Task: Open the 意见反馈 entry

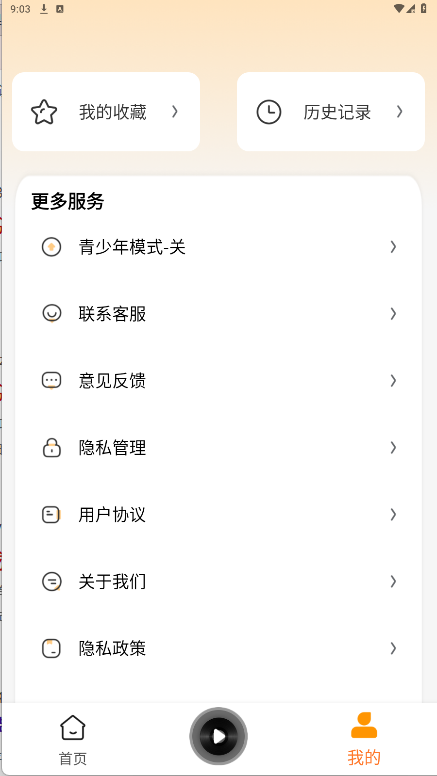Action: [x=219, y=381]
